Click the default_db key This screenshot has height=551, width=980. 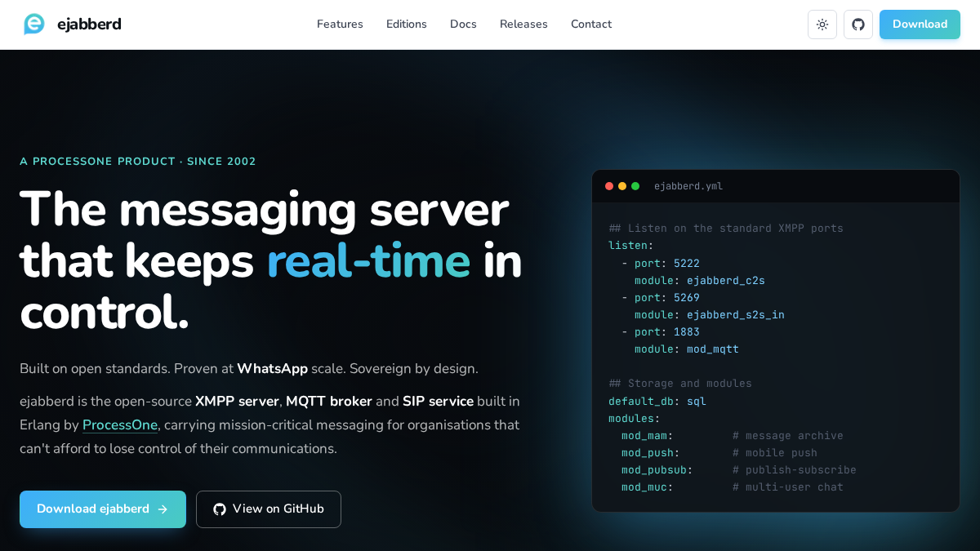tap(641, 401)
